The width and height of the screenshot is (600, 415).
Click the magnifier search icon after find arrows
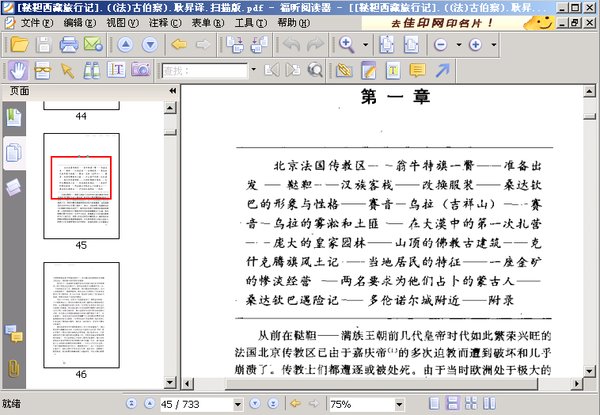tap(315, 70)
